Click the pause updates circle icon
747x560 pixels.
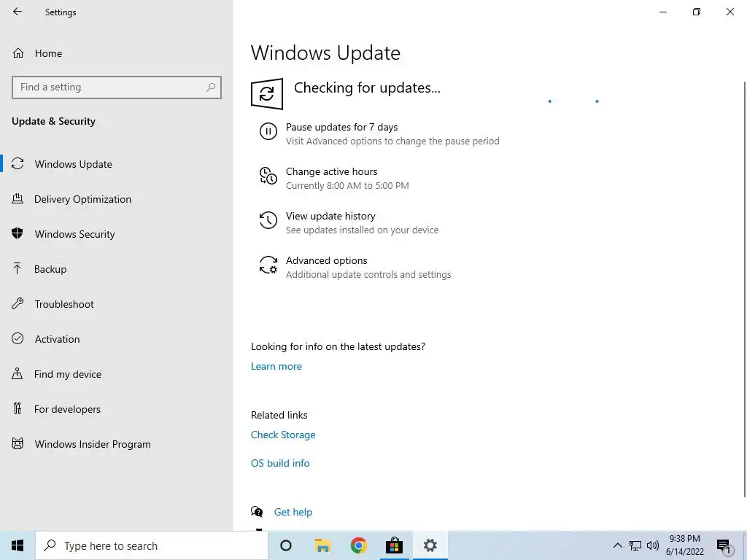(x=268, y=131)
